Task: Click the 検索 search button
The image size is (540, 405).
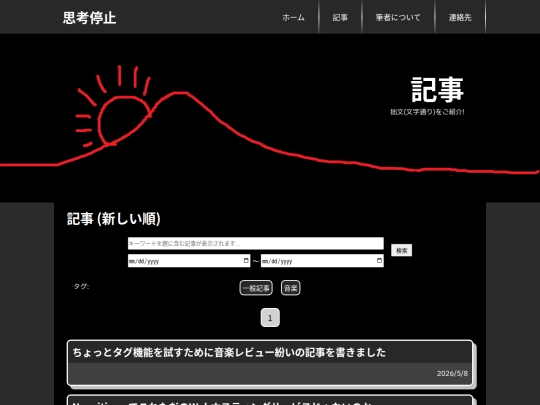Action: coord(401,250)
